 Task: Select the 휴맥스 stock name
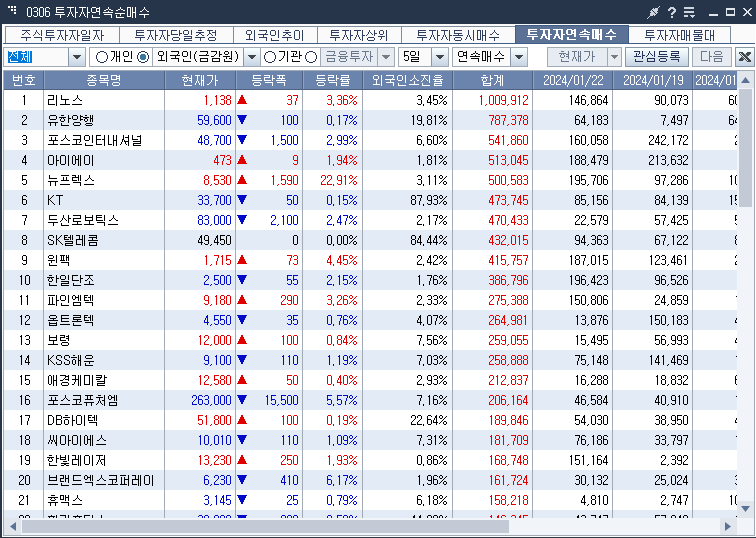[x=65, y=500]
